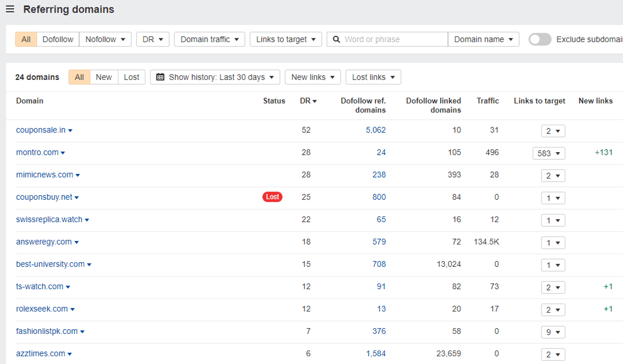The height and width of the screenshot is (364, 623).
Task: Sort by the Traffic column header
Action: (x=488, y=101)
